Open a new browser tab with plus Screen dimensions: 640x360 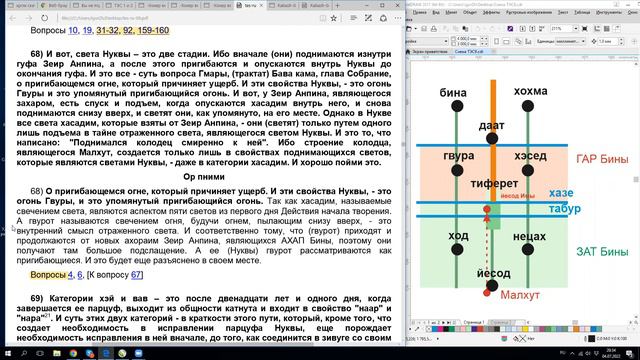(x=337, y=5)
